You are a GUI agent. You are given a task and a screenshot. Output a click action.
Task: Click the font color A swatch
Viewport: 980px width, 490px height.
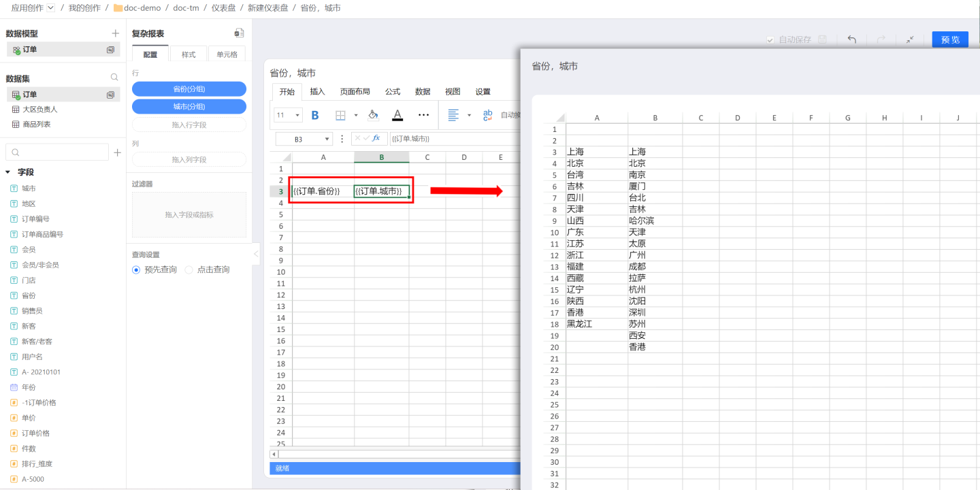[x=397, y=115]
